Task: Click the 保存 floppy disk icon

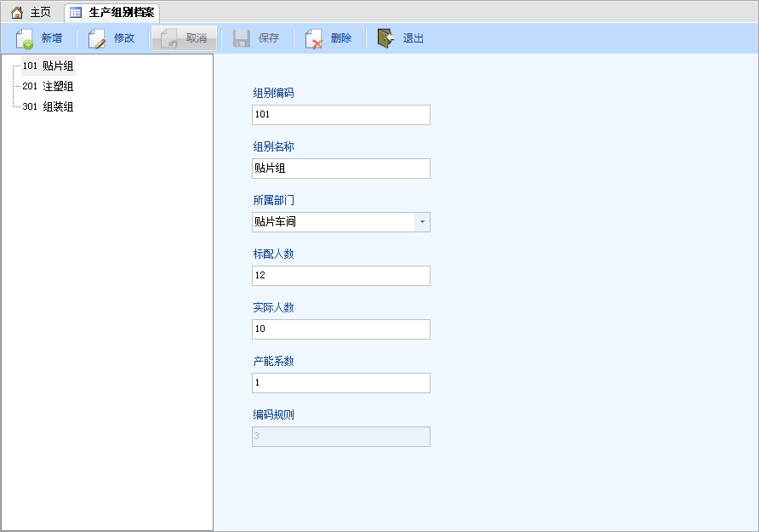Action: tap(241, 38)
